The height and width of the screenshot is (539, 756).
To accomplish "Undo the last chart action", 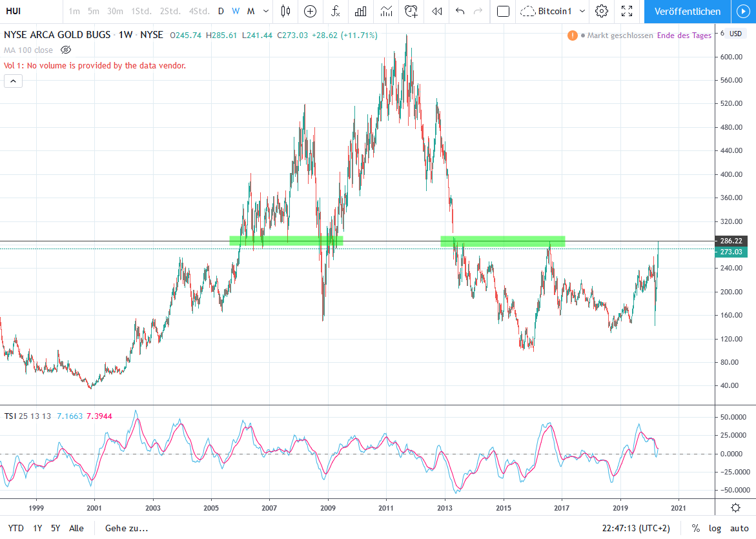I will coord(460,11).
